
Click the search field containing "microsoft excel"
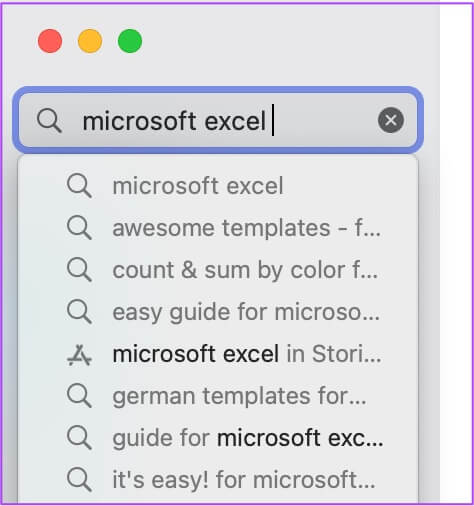coord(218,120)
